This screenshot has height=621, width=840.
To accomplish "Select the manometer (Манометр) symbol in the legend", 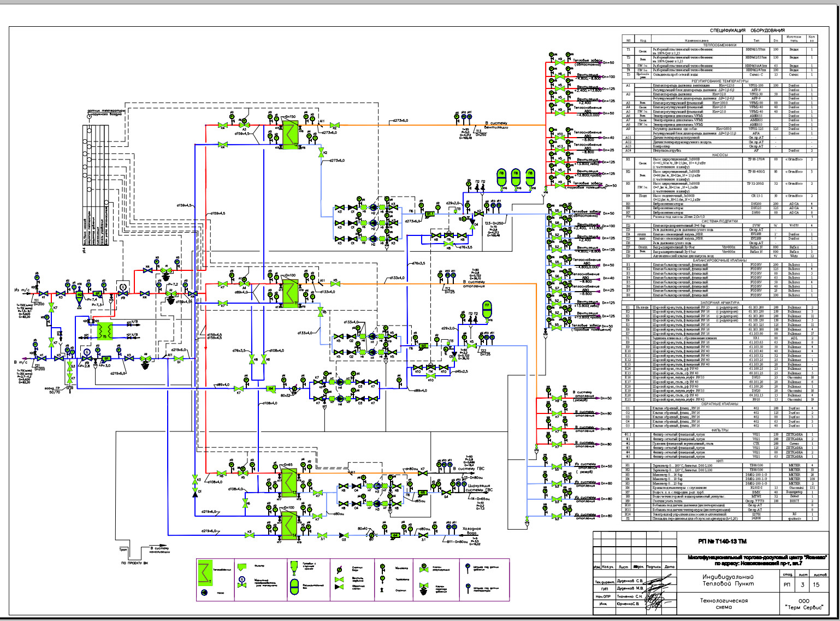I will pos(382,567).
